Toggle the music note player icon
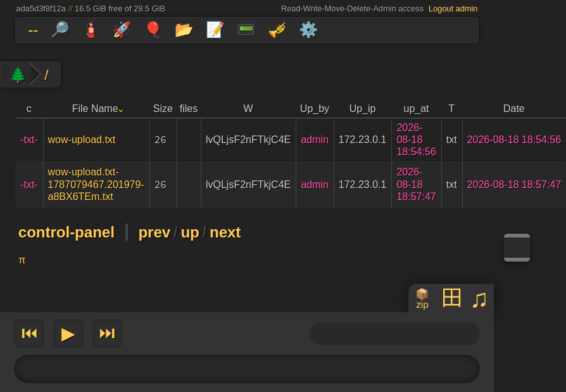The width and height of the screenshot is (566, 392). (479, 300)
